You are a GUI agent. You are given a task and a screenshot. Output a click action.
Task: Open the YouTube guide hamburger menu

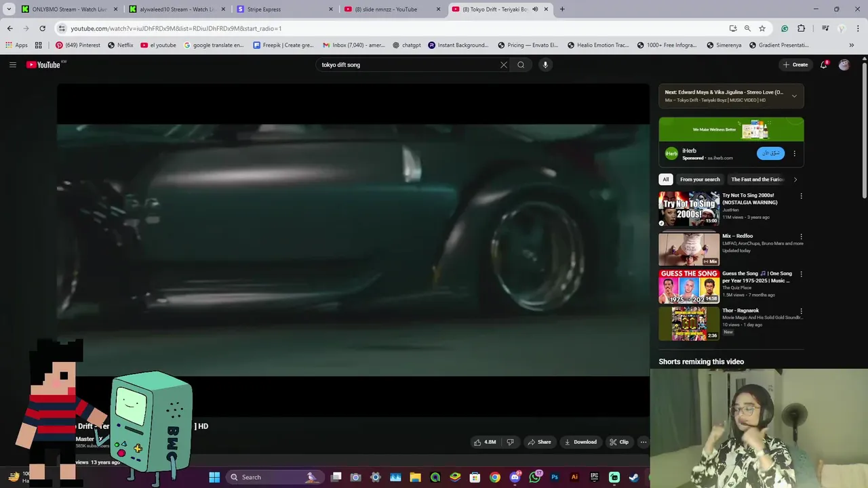click(x=12, y=65)
